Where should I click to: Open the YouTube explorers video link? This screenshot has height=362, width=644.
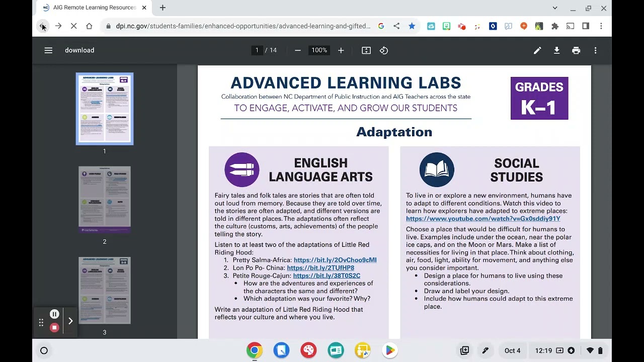(x=483, y=219)
